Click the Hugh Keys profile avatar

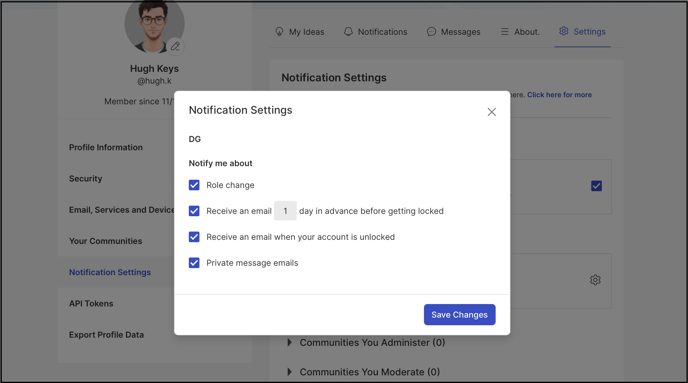click(154, 25)
